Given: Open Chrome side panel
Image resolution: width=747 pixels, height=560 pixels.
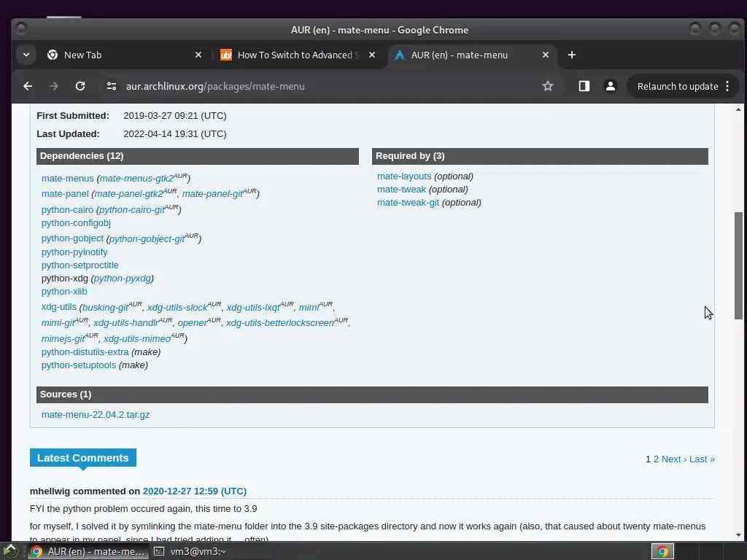Looking at the screenshot, I should tap(584, 86).
